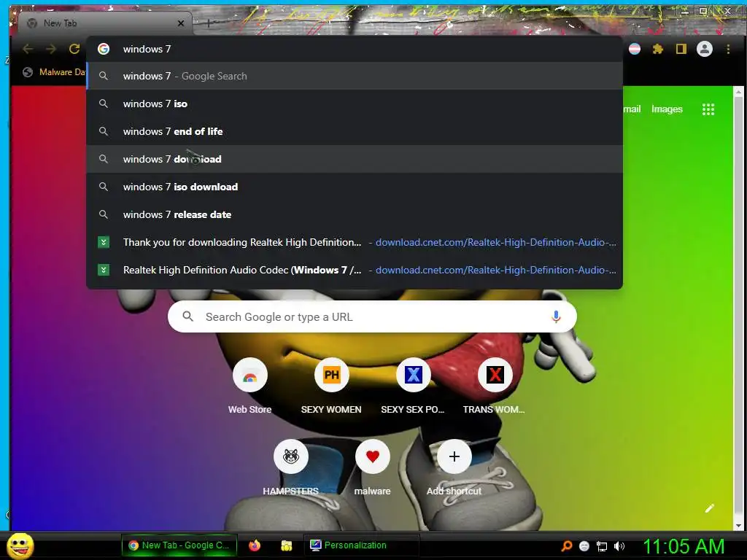Open the Google apps grid
The image size is (747, 560).
point(708,109)
